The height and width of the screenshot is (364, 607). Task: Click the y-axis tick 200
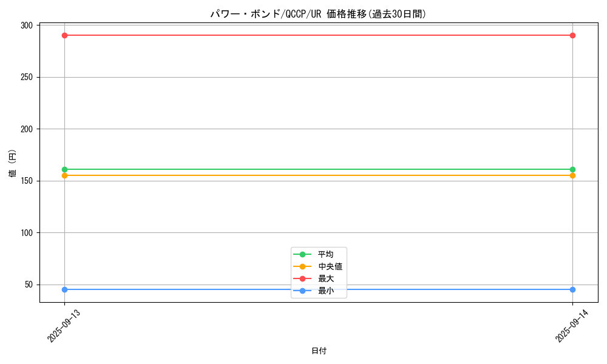coord(27,129)
